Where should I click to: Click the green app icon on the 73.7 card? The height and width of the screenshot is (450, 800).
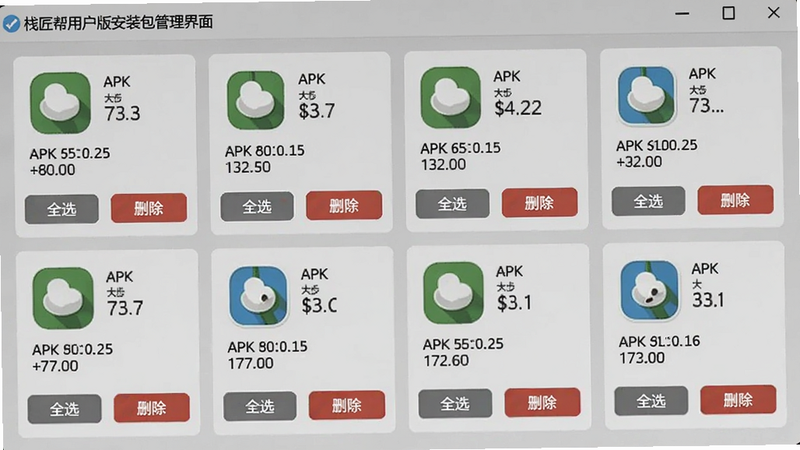tap(63, 298)
